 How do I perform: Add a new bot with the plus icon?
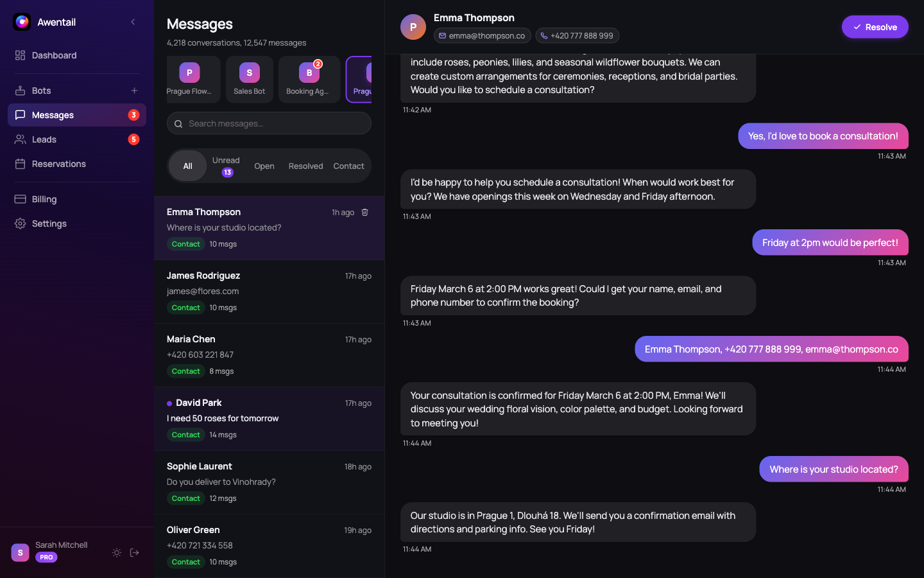(134, 91)
